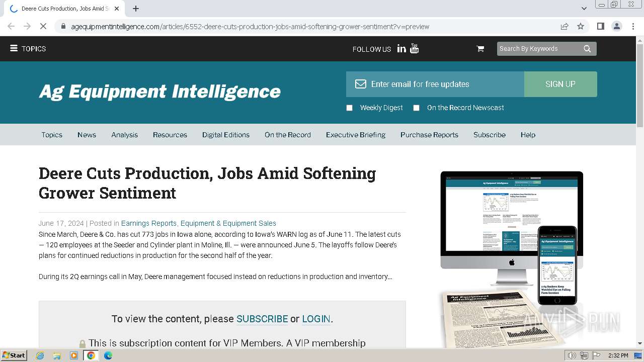
Task: Click the taskbar clock 2:32 PM
Action: point(618,355)
